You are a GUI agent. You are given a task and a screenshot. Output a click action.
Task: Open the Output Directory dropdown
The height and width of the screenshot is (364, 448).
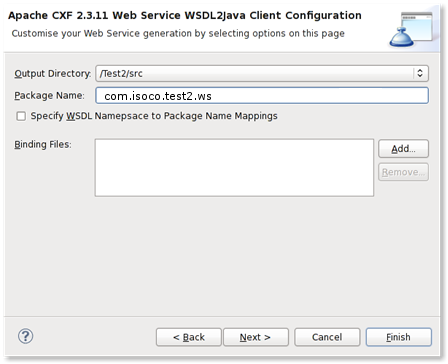click(262, 73)
